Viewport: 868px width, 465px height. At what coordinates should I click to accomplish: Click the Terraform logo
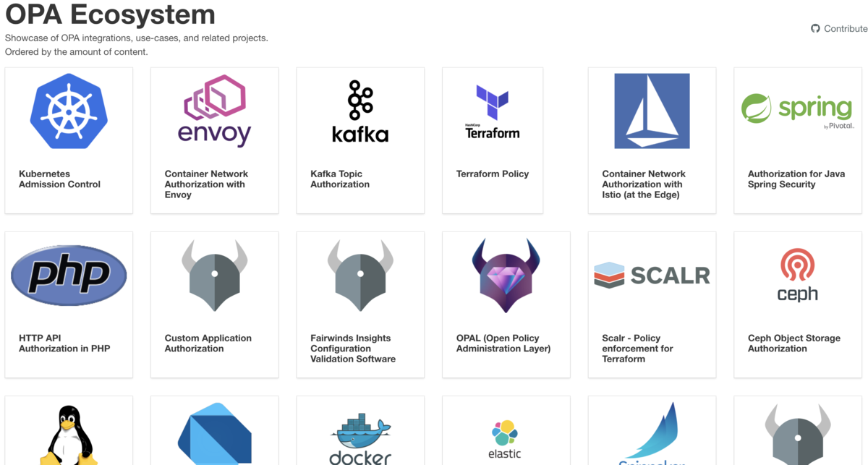pos(493,111)
